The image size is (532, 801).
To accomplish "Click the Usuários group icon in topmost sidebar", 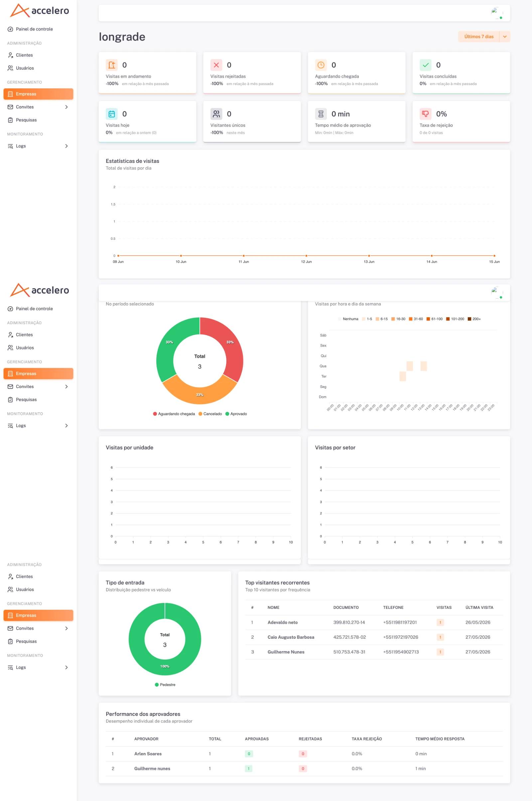I will (x=11, y=68).
